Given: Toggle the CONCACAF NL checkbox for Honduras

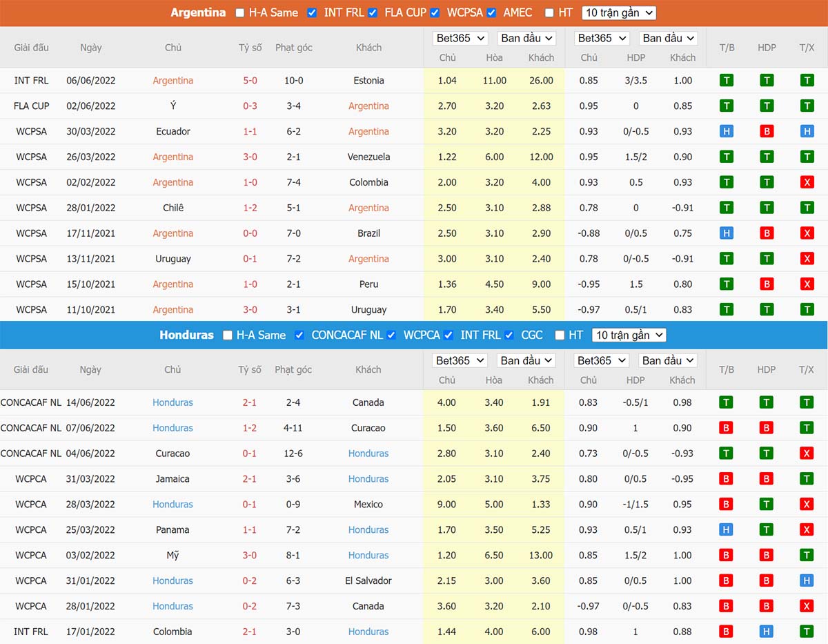Looking at the screenshot, I should point(299,335).
